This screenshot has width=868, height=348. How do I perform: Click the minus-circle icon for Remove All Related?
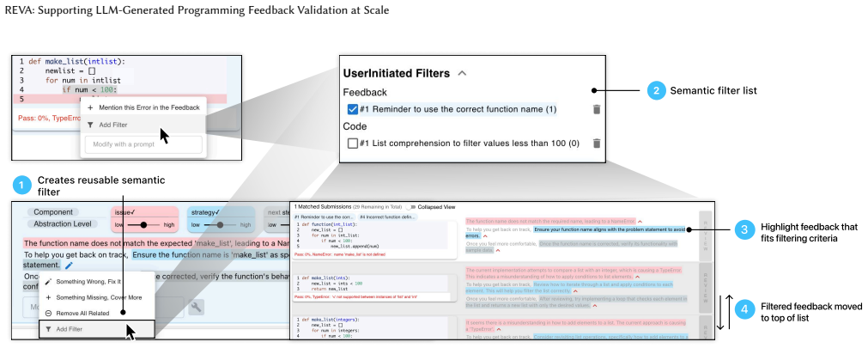[x=49, y=313]
